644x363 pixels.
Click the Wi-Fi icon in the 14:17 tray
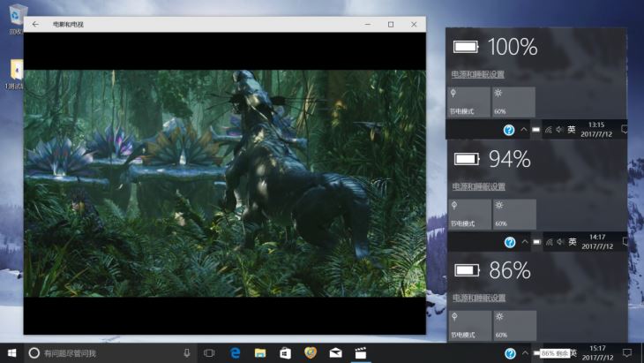(x=549, y=242)
